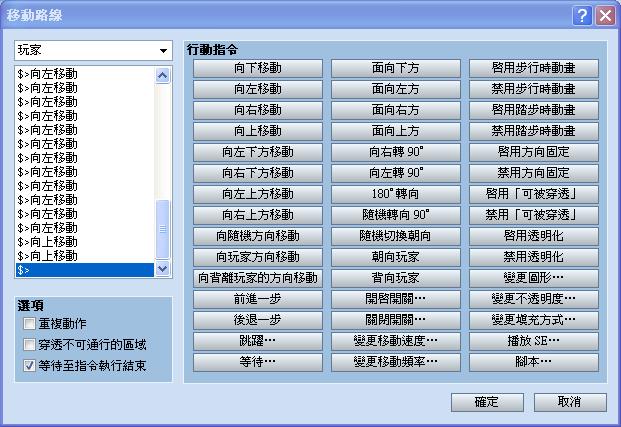Viewport: 621px width, 427px height.
Task: Click 背向玩家 button
Action: click(x=396, y=278)
